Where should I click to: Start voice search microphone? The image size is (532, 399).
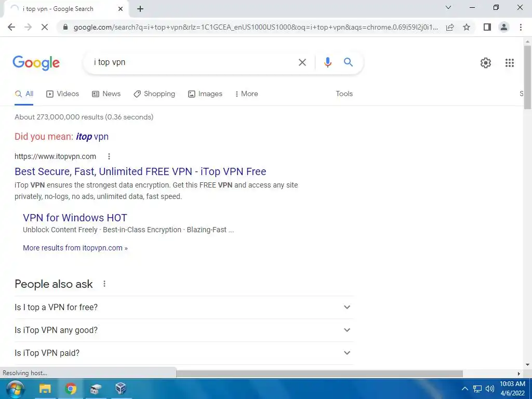point(327,62)
